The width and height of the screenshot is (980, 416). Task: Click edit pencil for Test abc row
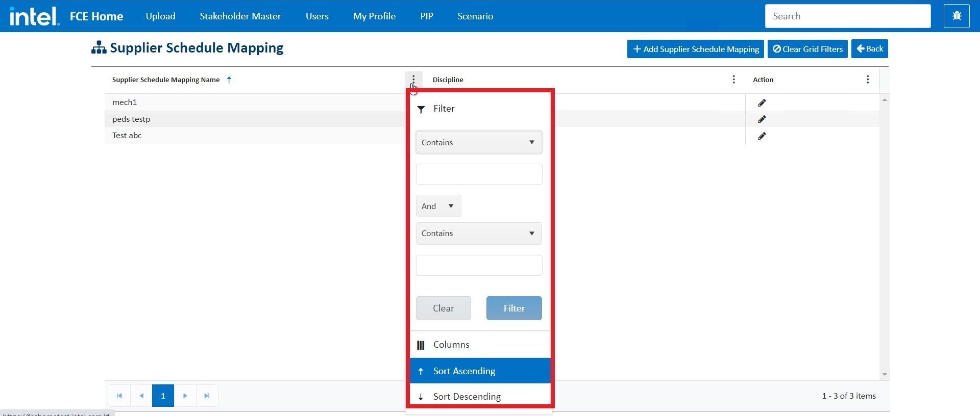coord(762,136)
